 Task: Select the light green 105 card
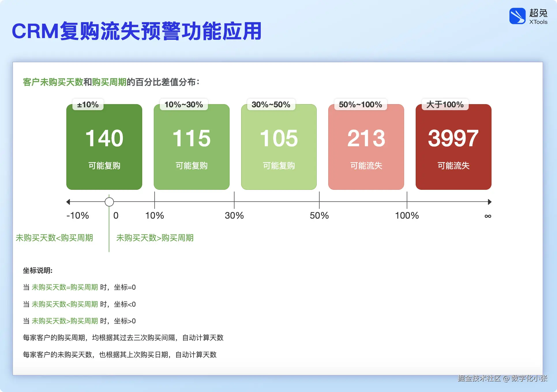279,147
